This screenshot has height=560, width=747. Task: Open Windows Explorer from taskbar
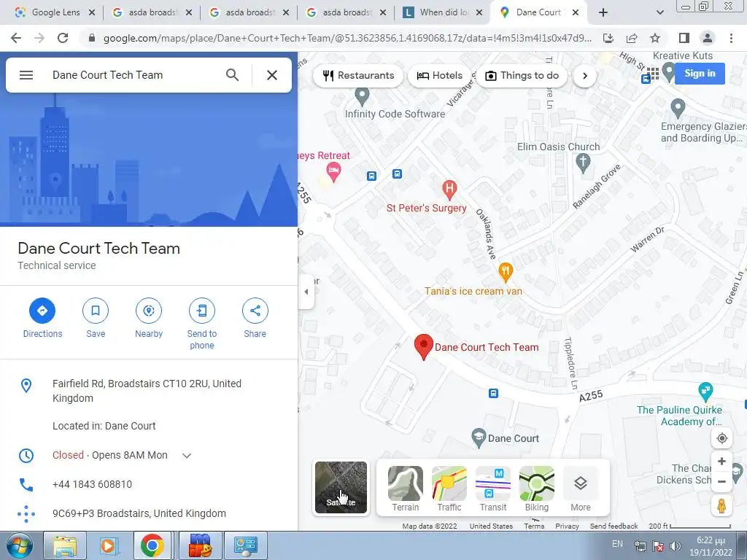pos(65,545)
